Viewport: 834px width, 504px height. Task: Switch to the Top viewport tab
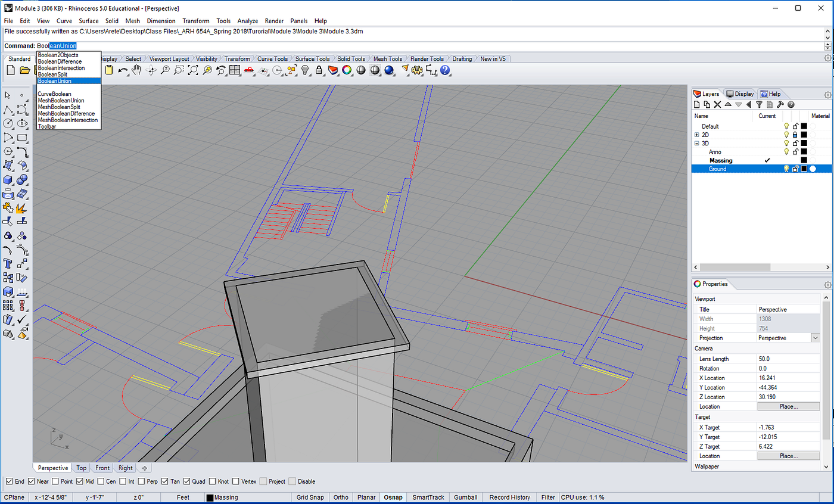82,468
